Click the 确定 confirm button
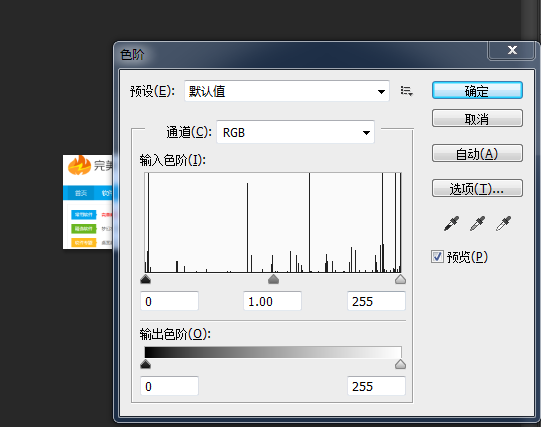This screenshot has height=427, width=541. tap(477, 91)
